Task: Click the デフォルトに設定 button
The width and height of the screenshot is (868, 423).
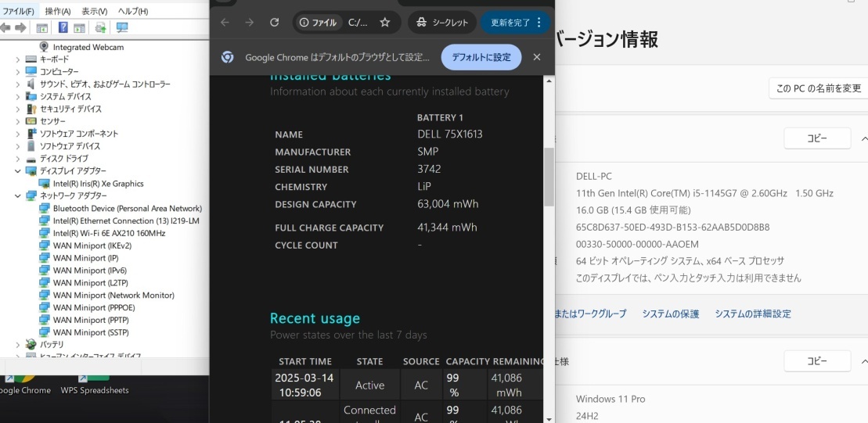Action: tap(481, 57)
